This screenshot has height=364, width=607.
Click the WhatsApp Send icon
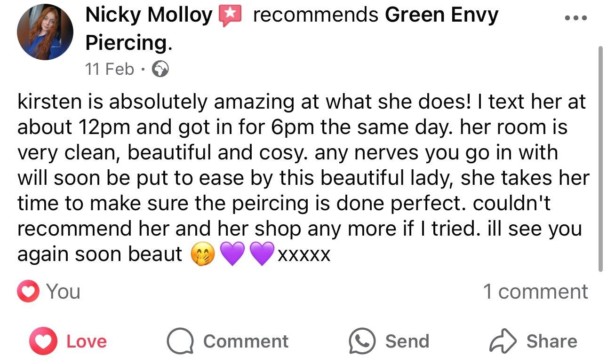[x=362, y=341]
